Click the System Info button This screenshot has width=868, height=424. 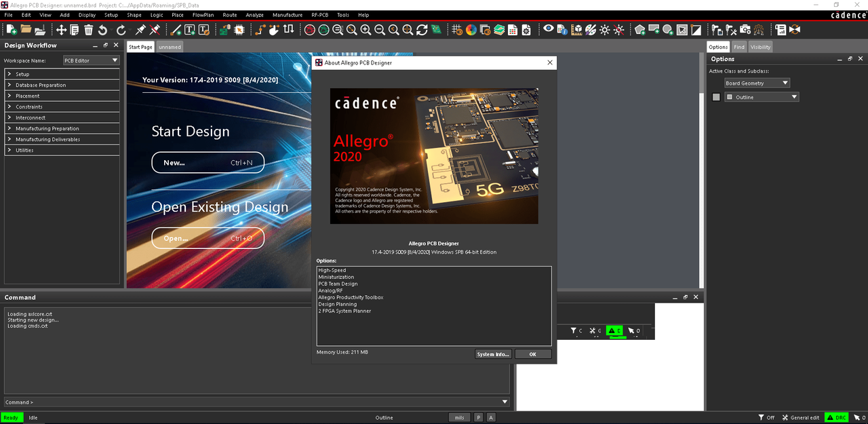[x=493, y=354]
